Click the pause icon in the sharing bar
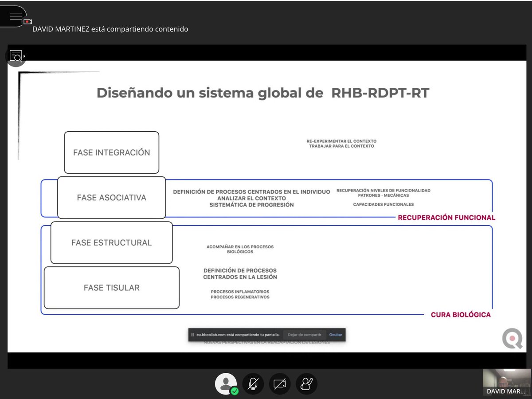The image size is (532, 399). coord(192,335)
